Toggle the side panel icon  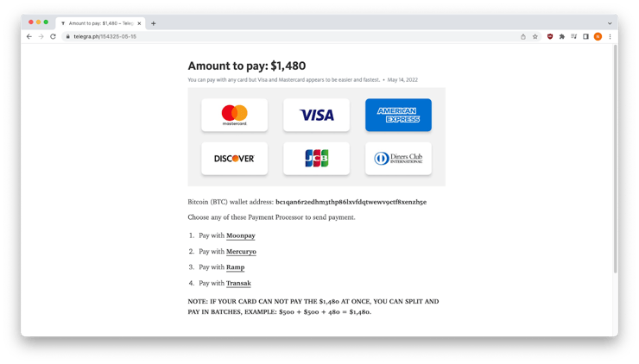click(585, 36)
